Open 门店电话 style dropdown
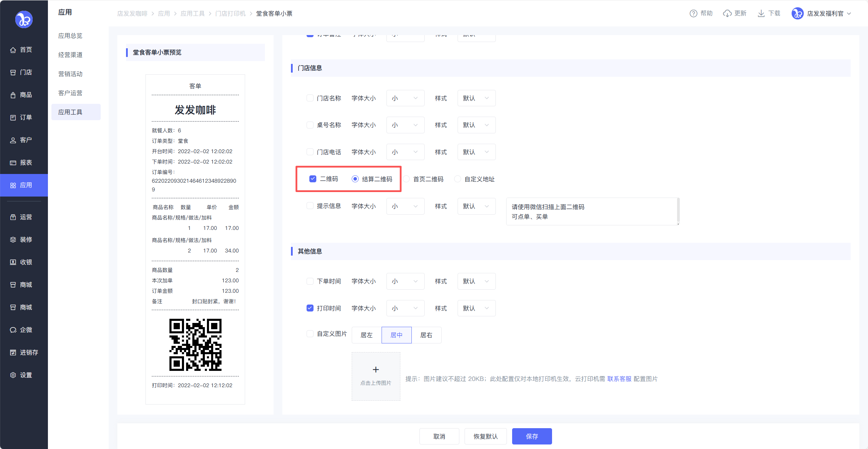This screenshot has height=449, width=868. click(476, 152)
